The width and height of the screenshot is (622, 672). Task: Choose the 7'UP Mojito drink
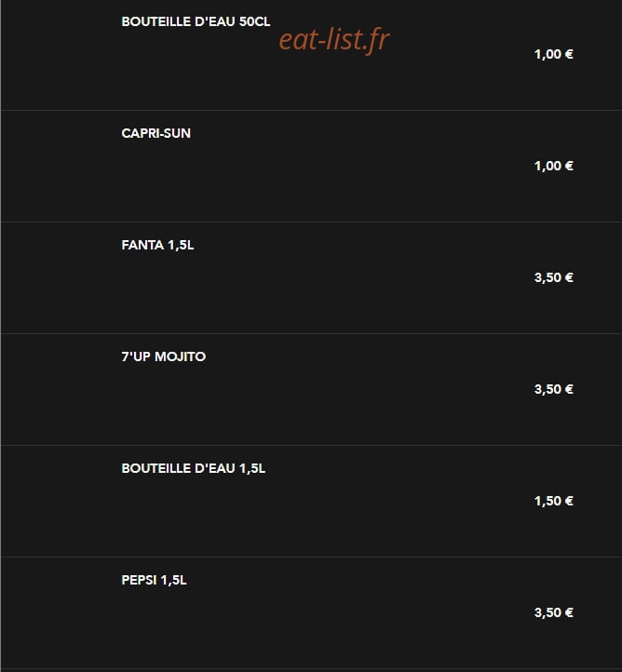click(x=163, y=356)
